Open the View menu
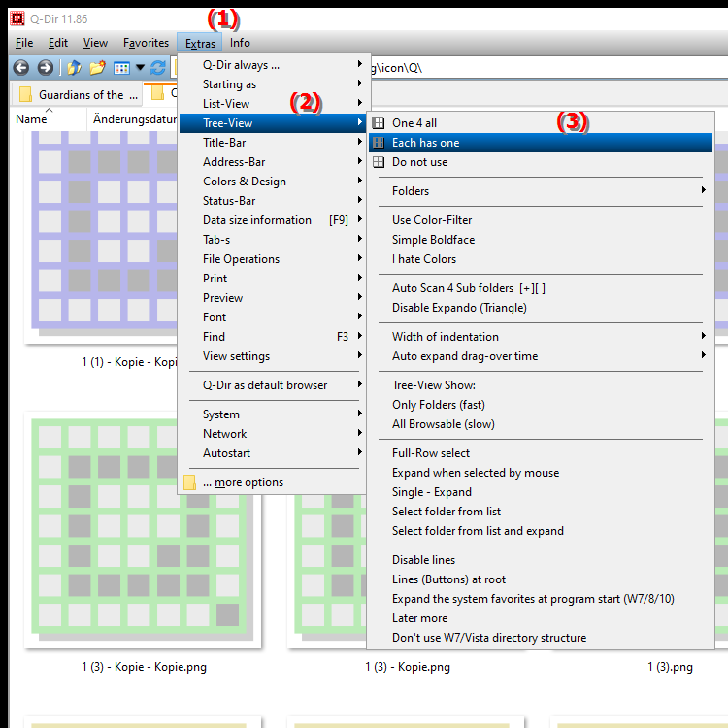The image size is (728, 728). pos(96,43)
